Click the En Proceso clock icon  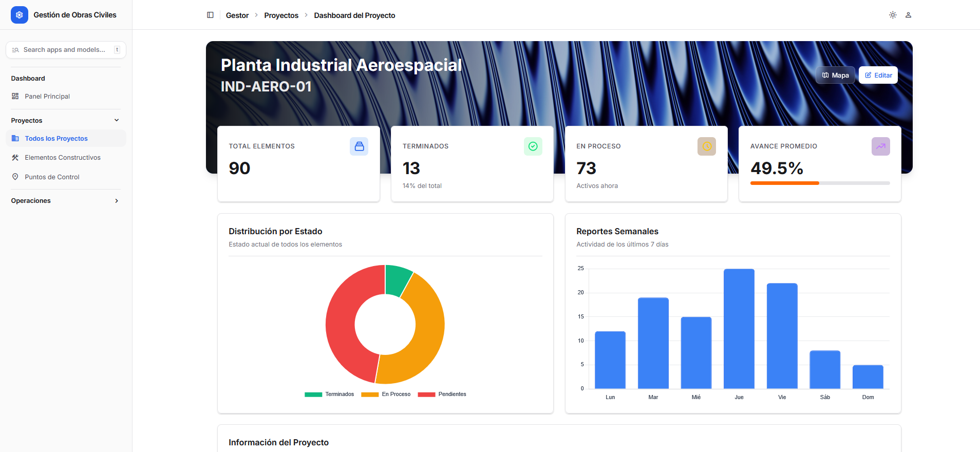pos(706,146)
